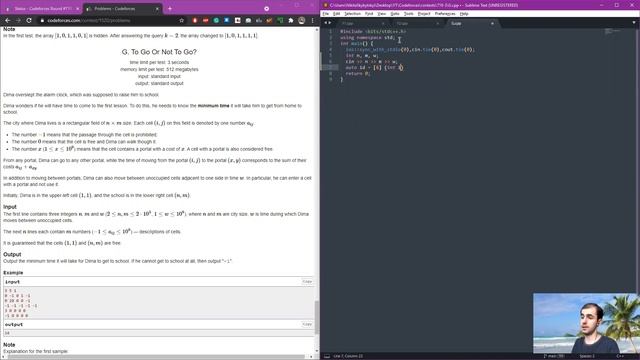The image size is (640, 360).
Task: Close the second Sublime Text file tab
Action: point(438,23)
